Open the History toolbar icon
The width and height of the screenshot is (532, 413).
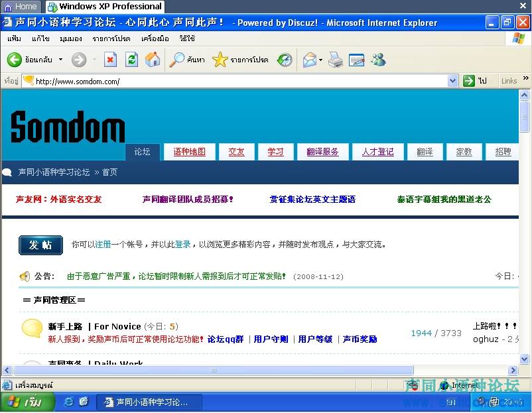tap(285, 60)
